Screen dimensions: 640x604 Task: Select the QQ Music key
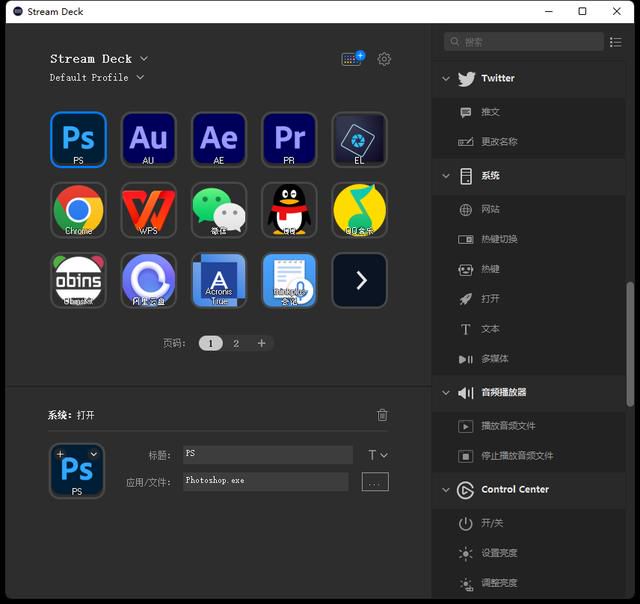click(359, 210)
